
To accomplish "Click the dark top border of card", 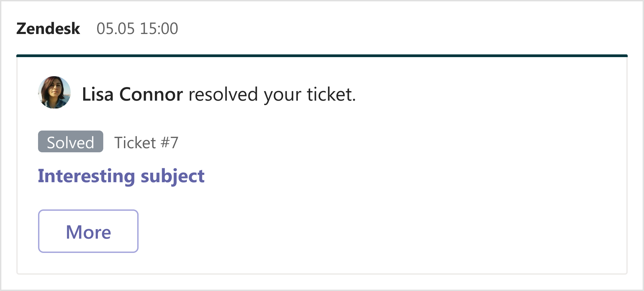I will (322, 55).
